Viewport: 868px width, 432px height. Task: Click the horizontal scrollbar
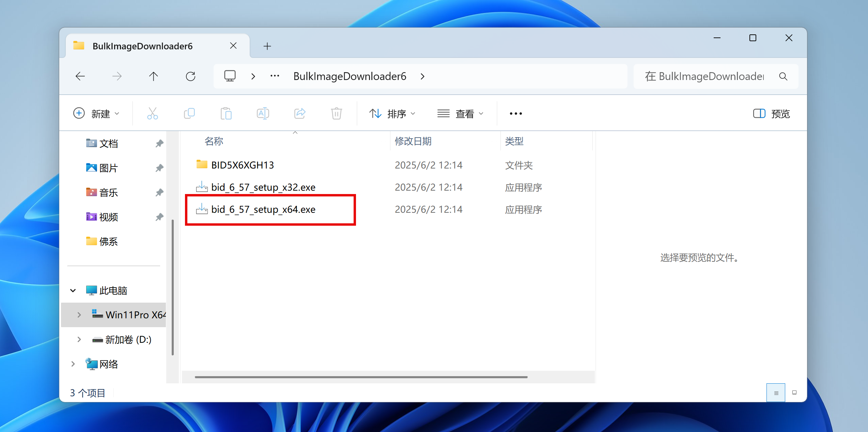point(361,377)
